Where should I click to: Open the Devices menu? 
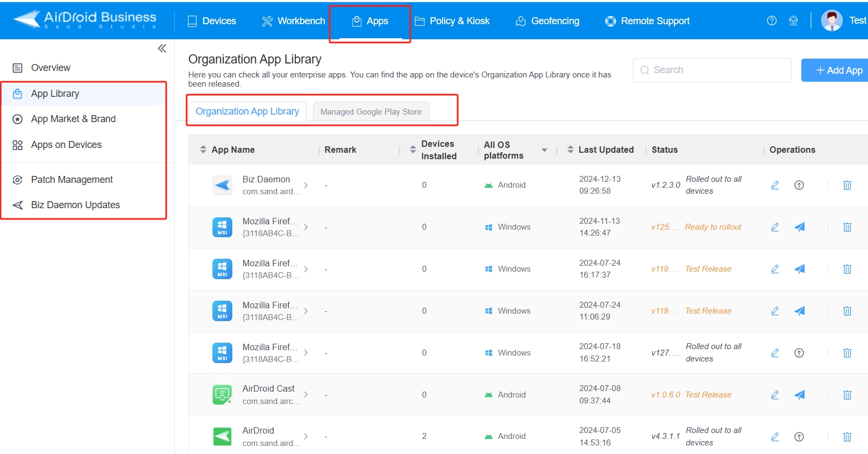[211, 21]
